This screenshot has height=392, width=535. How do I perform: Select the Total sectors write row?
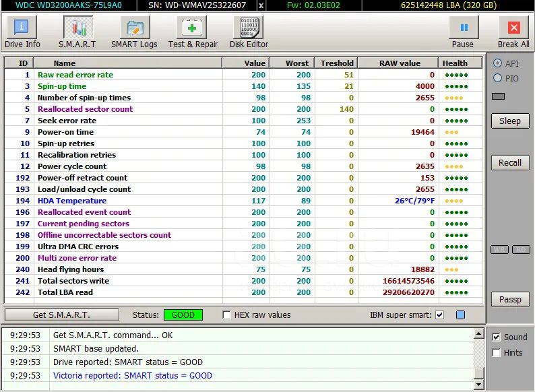click(x=244, y=280)
